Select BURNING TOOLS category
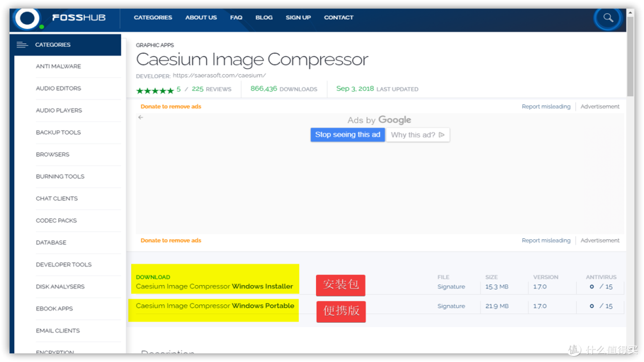The height and width of the screenshot is (362, 644). click(60, 176)
